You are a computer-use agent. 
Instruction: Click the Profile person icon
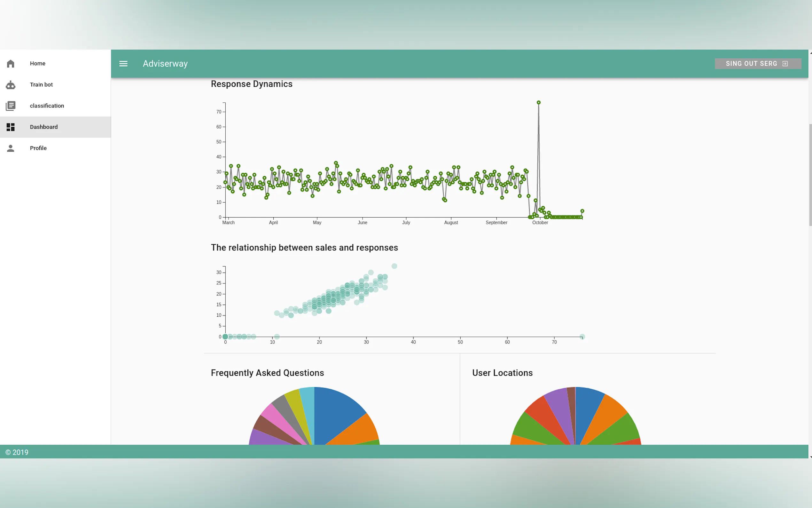pos(11,148)
